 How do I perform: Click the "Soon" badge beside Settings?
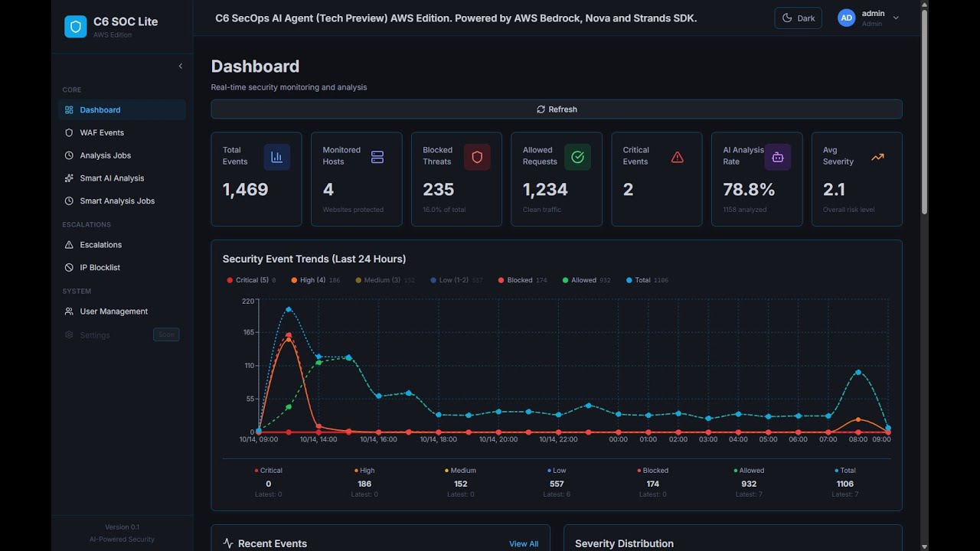tap(166, 334)
